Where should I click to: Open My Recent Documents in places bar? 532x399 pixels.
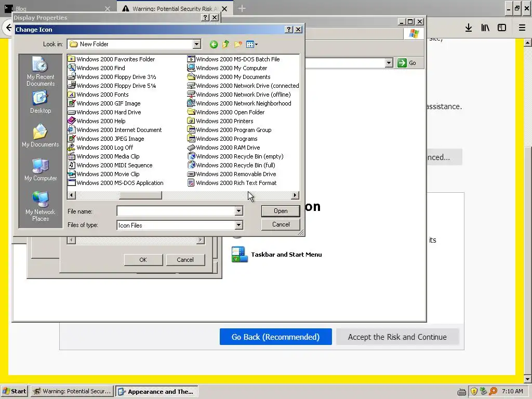[x=41, y=72]
